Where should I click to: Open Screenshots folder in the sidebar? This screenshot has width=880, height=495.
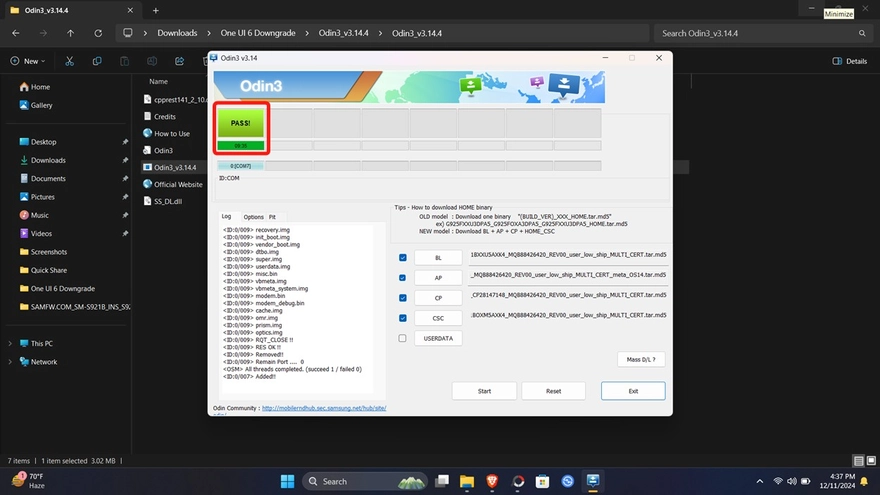pos(44,252)
